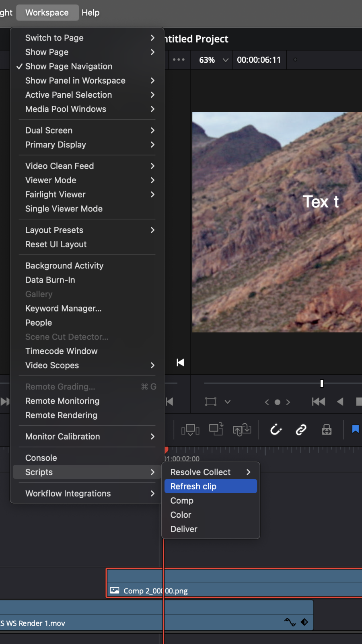Toggle Remote Rendering
Image resolution: width=362 pixels, height=644 pixels.
coord(87,415)
